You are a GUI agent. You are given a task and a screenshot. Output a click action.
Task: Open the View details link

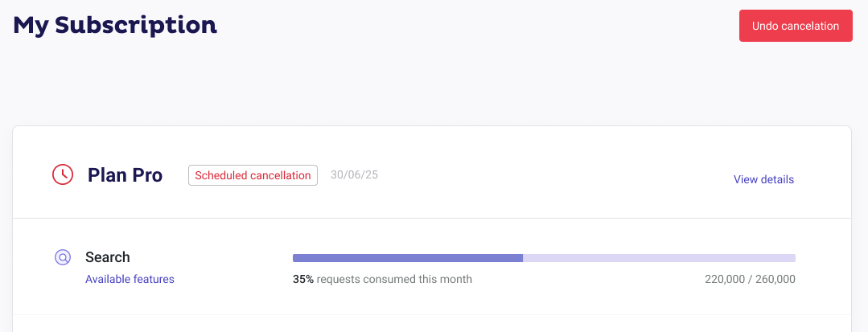click(x=763, y=179)
